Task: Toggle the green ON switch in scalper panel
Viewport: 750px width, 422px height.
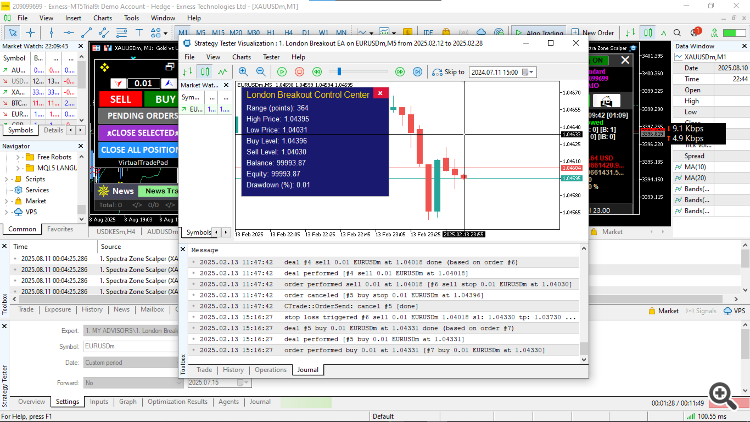Action: (x=598, y=60)
